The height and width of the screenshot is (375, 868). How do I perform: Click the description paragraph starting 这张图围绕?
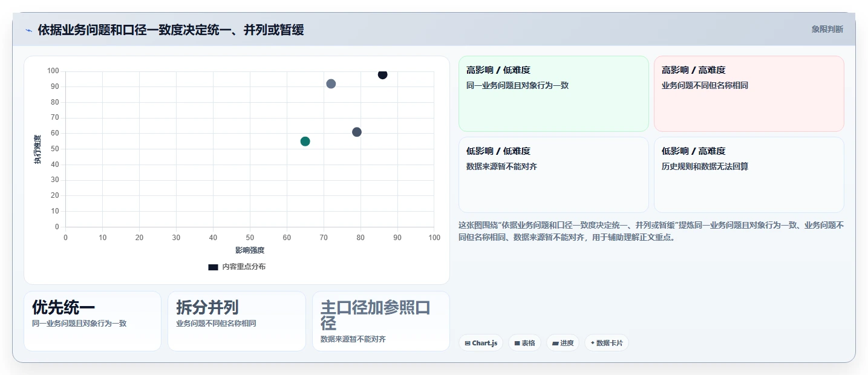point(651,231)
